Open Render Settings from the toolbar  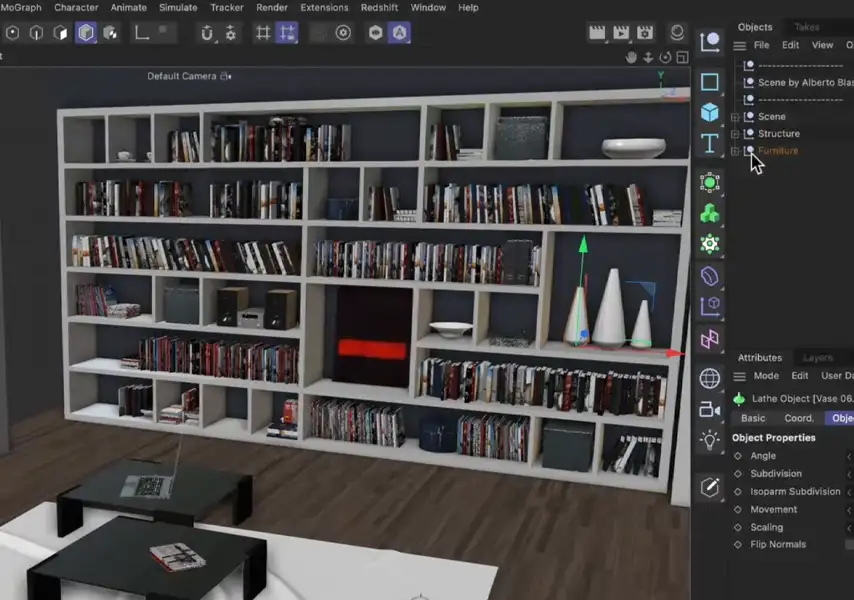click(645, 32)
